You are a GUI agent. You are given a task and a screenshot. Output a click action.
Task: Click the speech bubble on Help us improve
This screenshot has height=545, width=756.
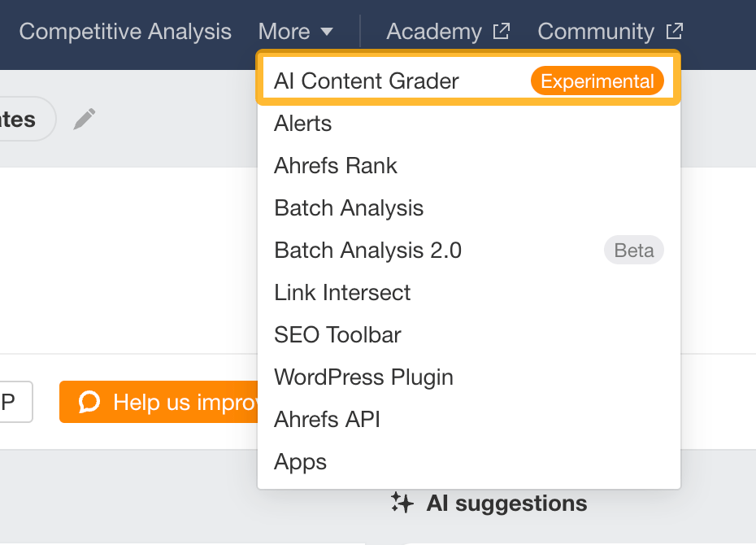[89, 402]
